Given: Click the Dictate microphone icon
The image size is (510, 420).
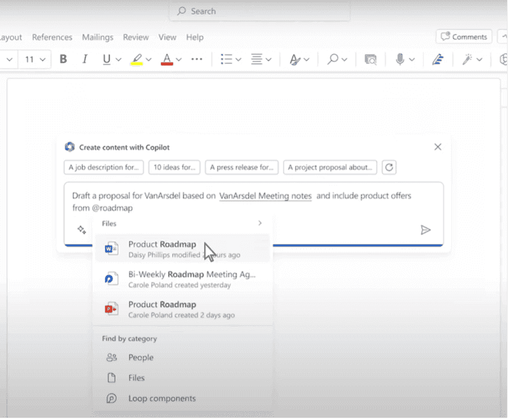Looking at the screenshot, I should (400, 59).
